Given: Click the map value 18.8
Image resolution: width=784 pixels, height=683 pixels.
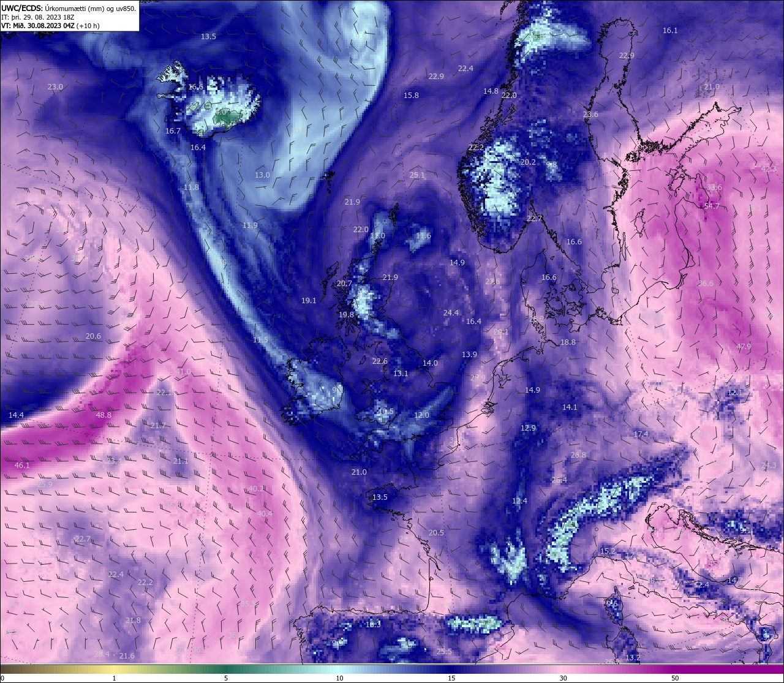Looking at the screenshot, I should click(x=568, y=342).
